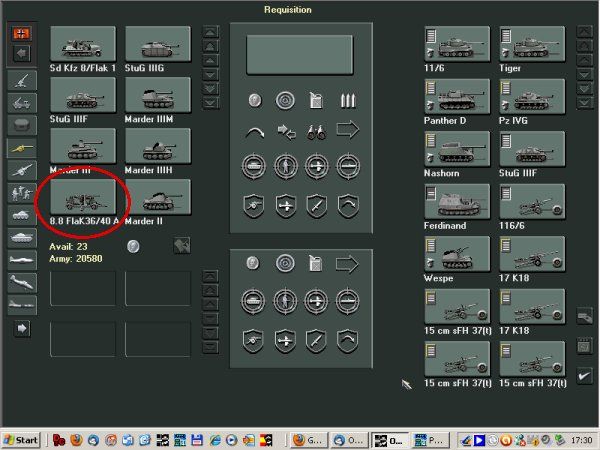Select the Panther D roster unit
The height and width of the screenshot is (450, 600).
click(x=457, y=96)
